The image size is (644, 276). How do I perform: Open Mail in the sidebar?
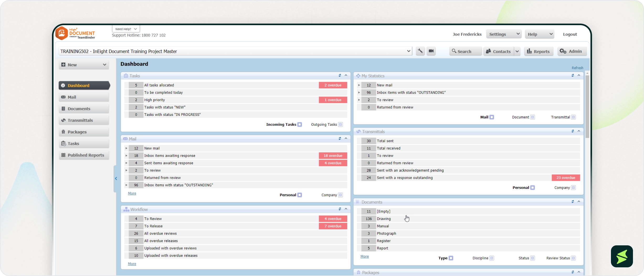coord(84,97)
